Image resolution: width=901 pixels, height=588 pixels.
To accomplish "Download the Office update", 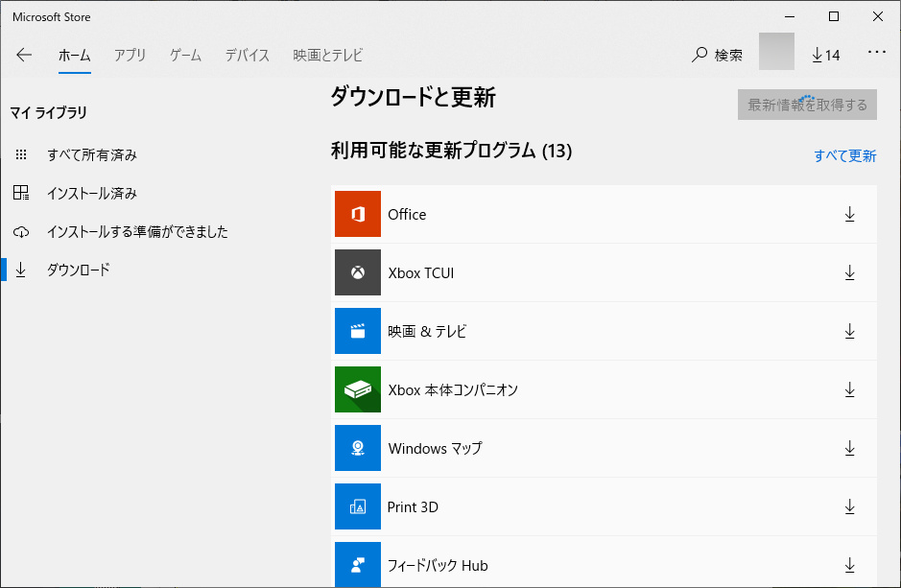I will [850, 214].
